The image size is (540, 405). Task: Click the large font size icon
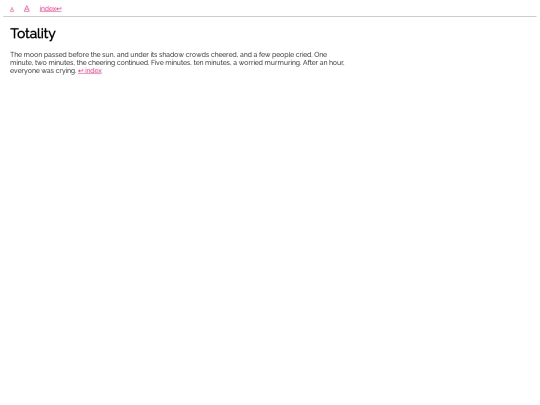(27, 9)
